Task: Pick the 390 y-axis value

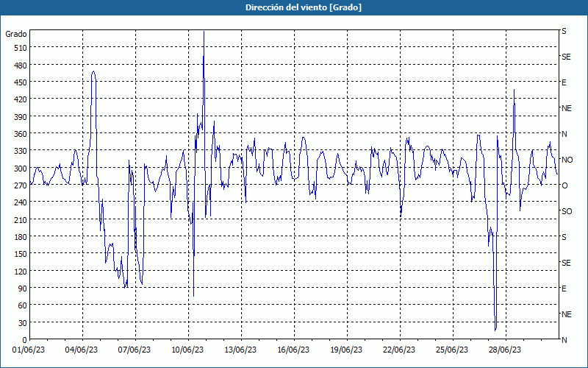Action: click(x=21, y=117)
